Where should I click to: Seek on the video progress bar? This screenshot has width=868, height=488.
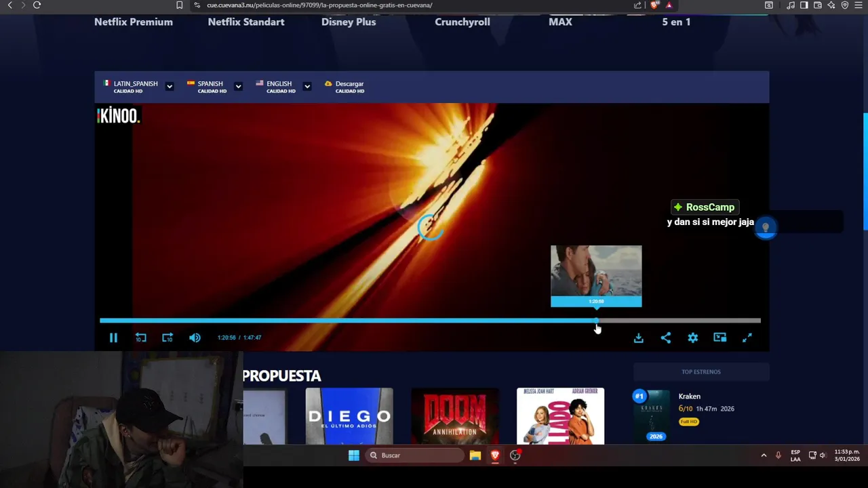pos(430,321)
